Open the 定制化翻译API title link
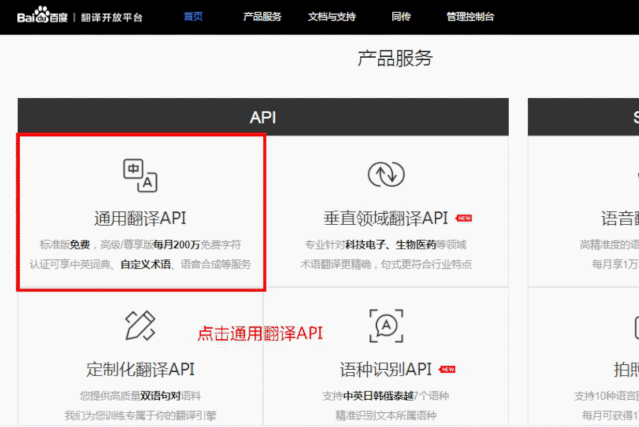This screenshot has width=639, height=427. point(140,370)
